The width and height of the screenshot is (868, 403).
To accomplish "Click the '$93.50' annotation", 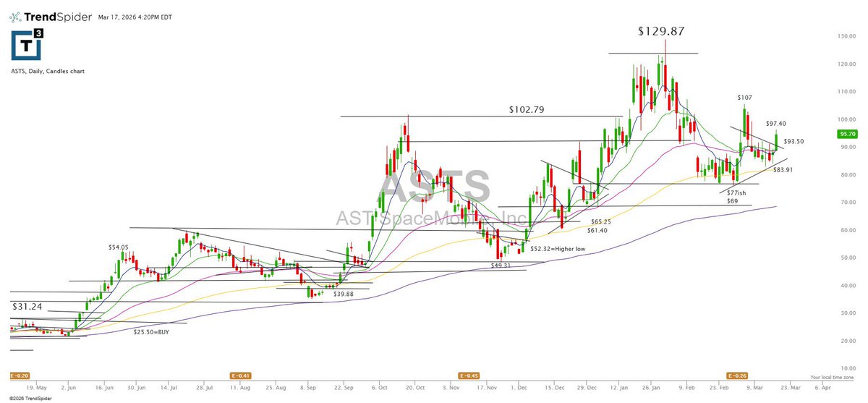I will (793, 141).
